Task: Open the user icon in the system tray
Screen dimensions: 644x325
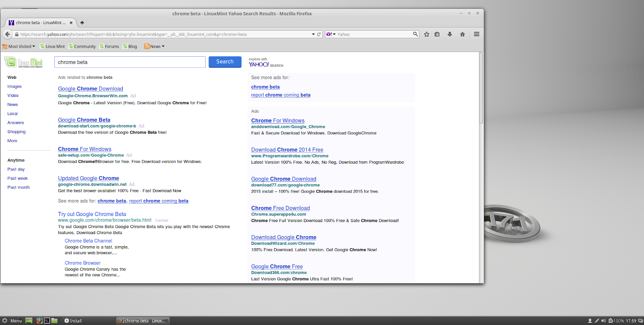Action: coord(590,321)
